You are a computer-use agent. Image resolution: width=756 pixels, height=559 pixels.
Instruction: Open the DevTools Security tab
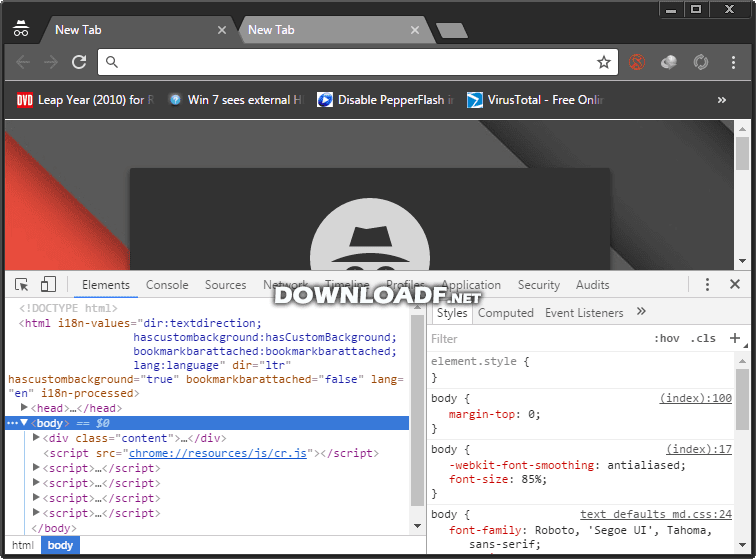pos(539,285)
